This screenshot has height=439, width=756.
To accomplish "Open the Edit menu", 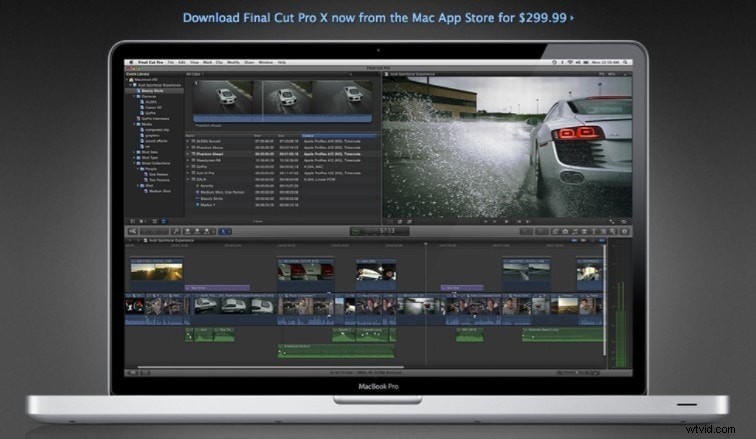I will [182, 63].
